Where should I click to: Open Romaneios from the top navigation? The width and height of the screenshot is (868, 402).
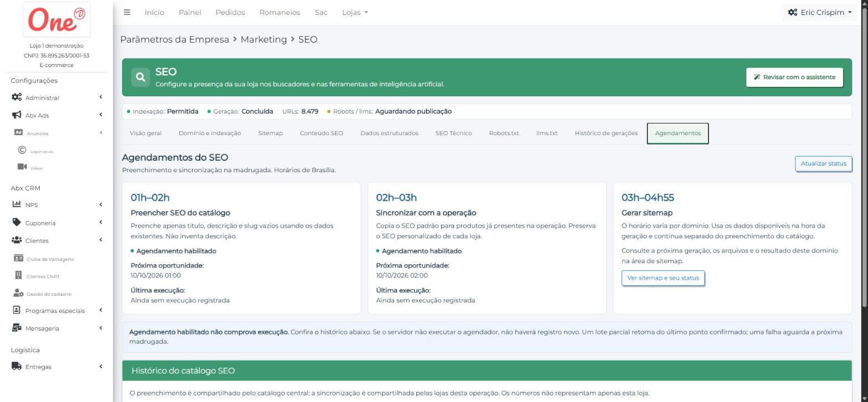coord(280,12)
